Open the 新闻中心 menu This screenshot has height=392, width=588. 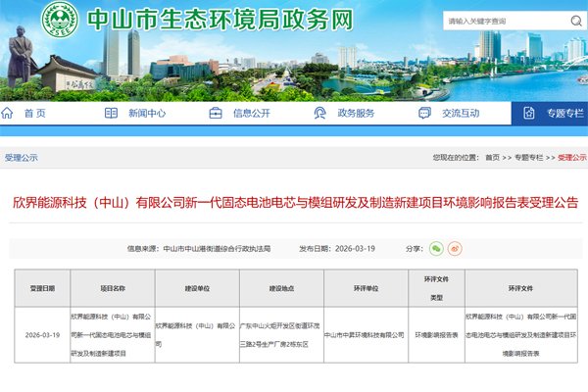[147, 113]
